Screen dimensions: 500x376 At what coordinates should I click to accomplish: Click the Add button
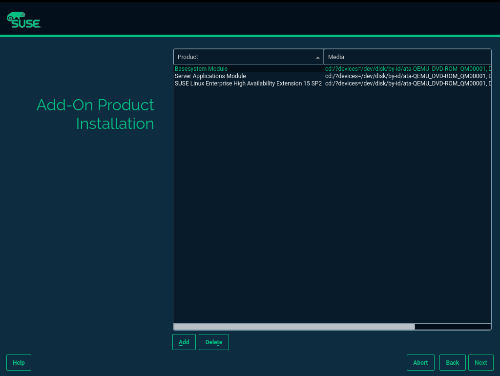184,342
